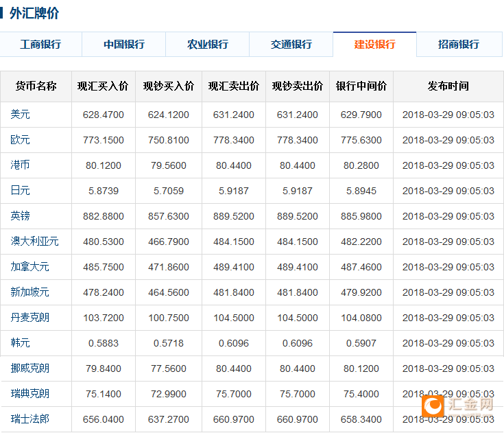Select the 澳大利亚元 middle rate 482.2200
The width and height of the screenshot is (504, 433).
tap(361, 242)
